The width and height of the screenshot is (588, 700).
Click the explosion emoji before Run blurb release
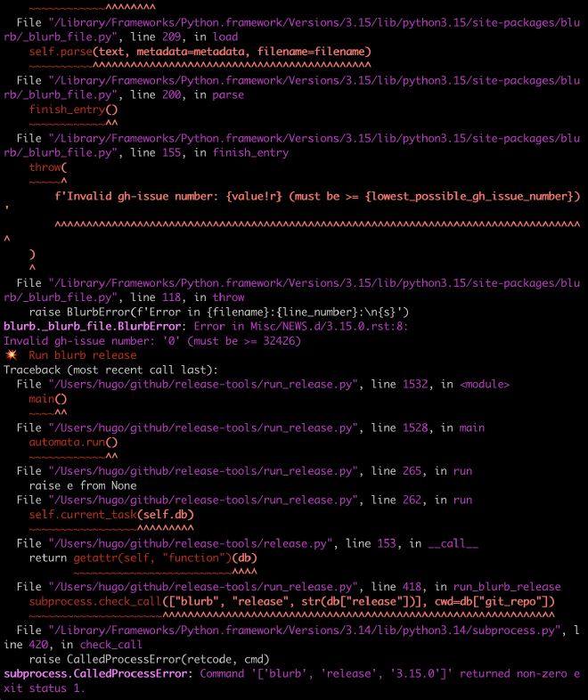point(12,355)
